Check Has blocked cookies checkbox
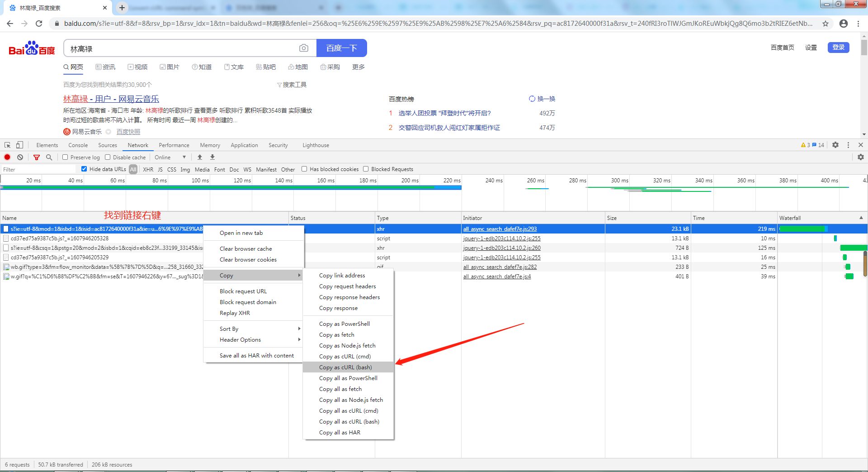 [304, 169]
